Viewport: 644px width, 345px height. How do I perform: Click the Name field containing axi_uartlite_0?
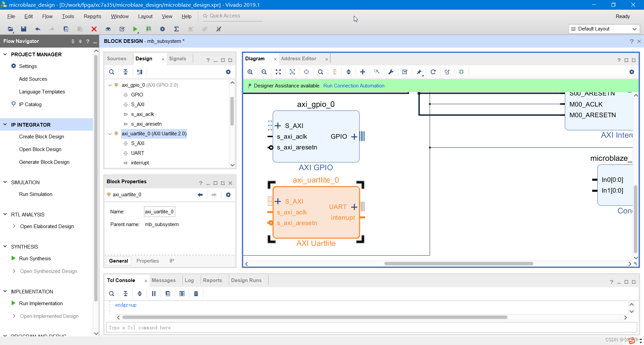point(159,212)
